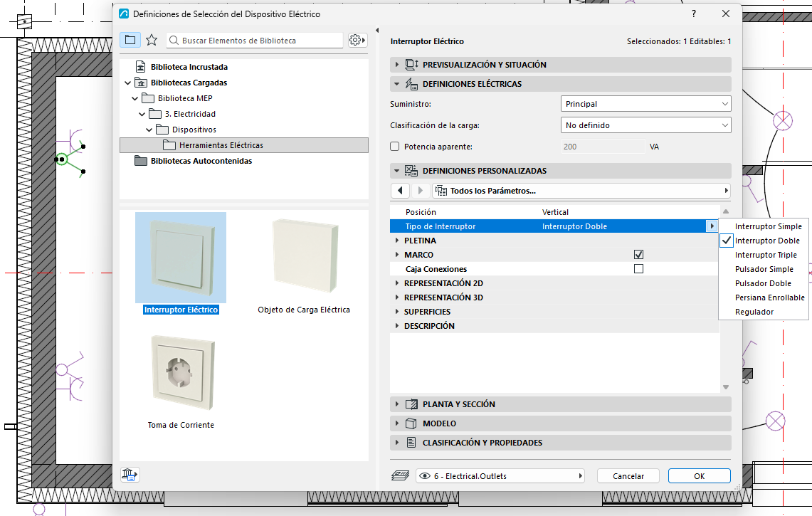Click the layer stack icon beside layer selector
Viewport: 812px width, 516px height.
click(400, 475)
